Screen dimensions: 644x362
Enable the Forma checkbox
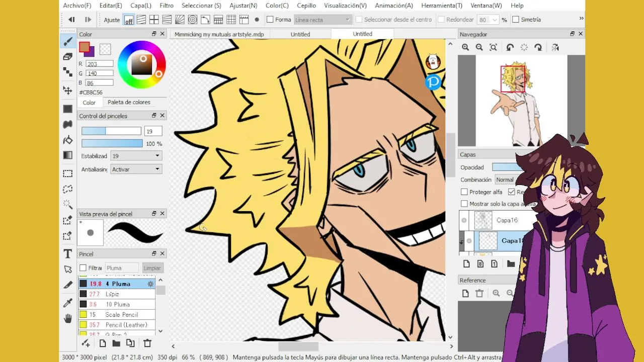coord(270,20)
